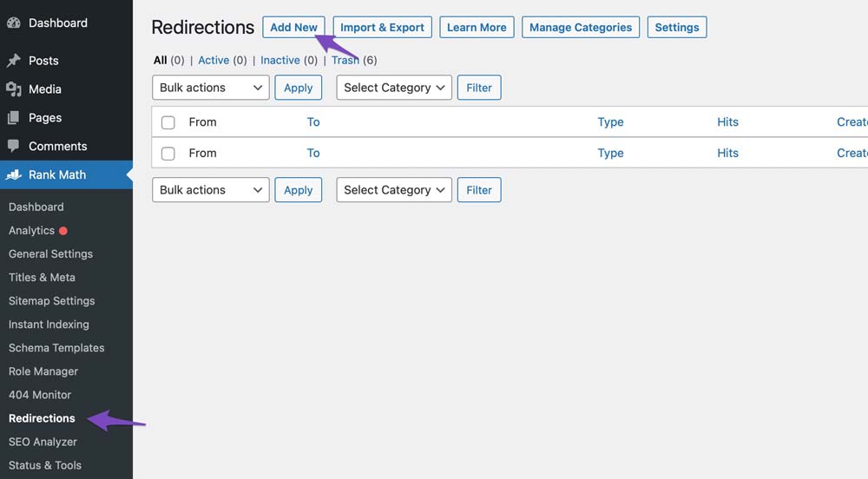
Task: Open the bottom Select Category dropdown
Action: point(394,190)
